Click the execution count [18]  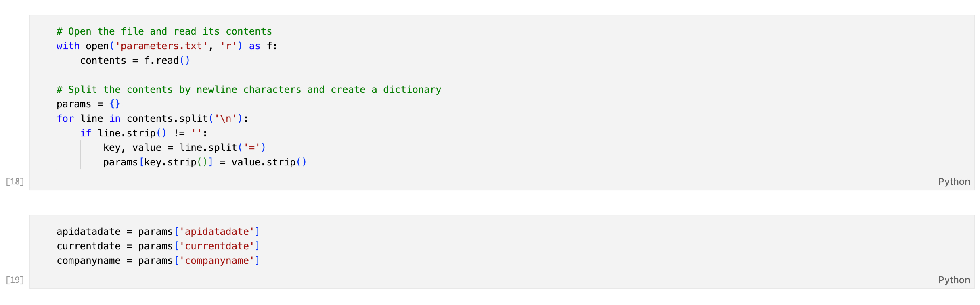(x=15, y=182)
